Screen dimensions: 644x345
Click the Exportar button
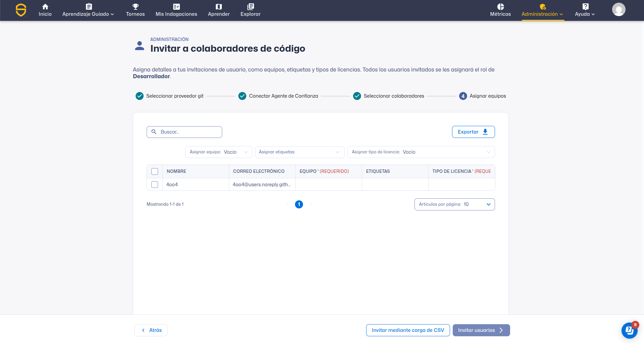(x=473, y=132)
